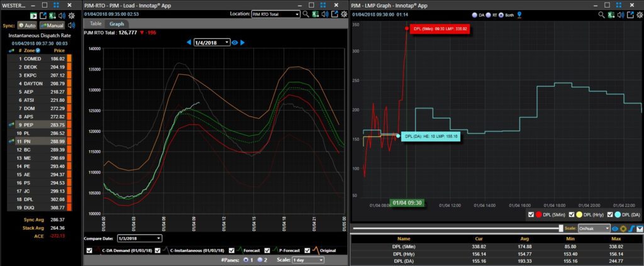Toggle the eye icon next to the OnPeak scale
The height and width of the screenshot is (266, 644).
615,229
